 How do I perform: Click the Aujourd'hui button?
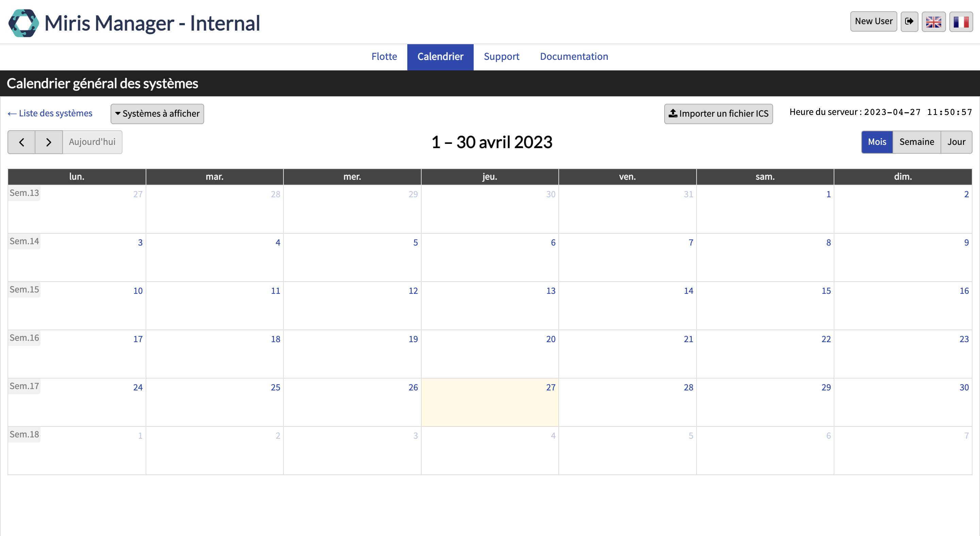click(92, 142)
